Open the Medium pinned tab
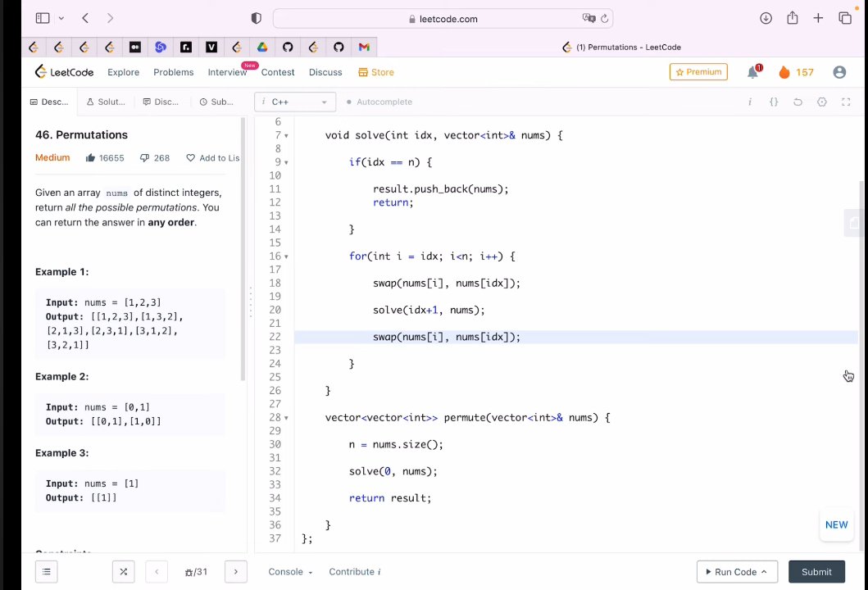The image size is (868, 590). [135, 48]
